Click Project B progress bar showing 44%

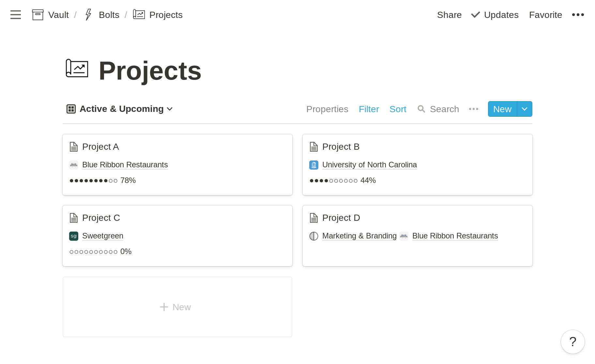click(343, 180)
